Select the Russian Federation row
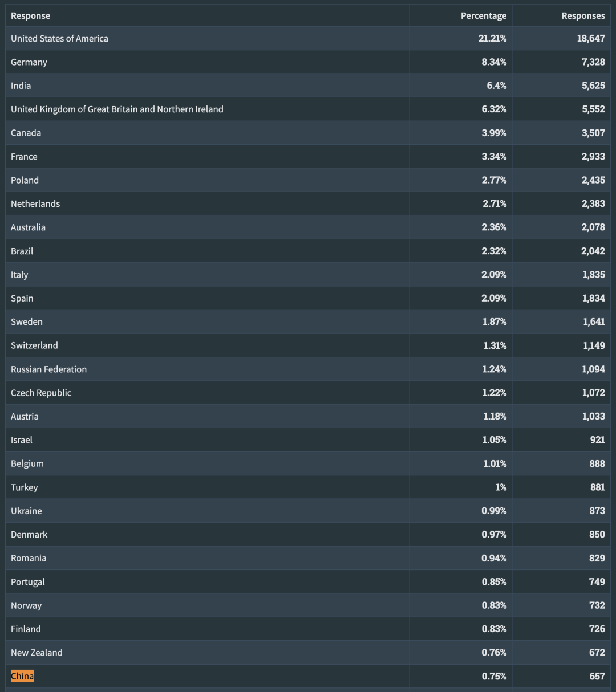The width and height of the screenshot is (616, 692). pyautogui.click(x=49, y=369)
